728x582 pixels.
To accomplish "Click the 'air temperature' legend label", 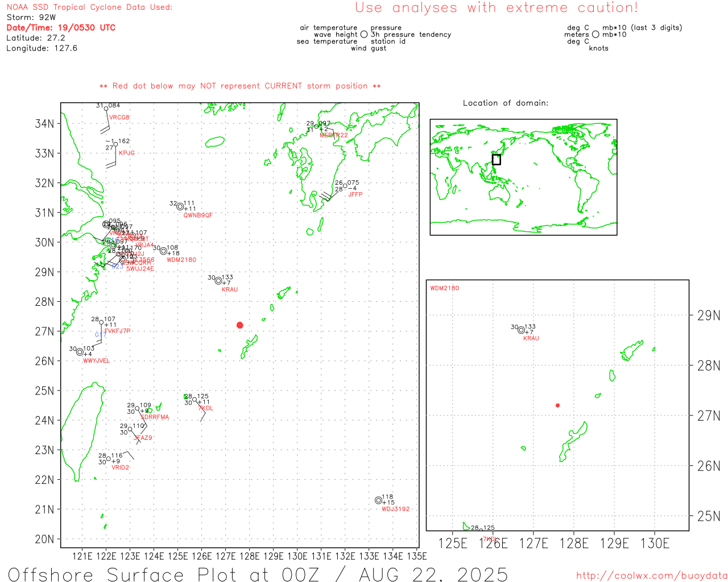I will pos(329,28).
